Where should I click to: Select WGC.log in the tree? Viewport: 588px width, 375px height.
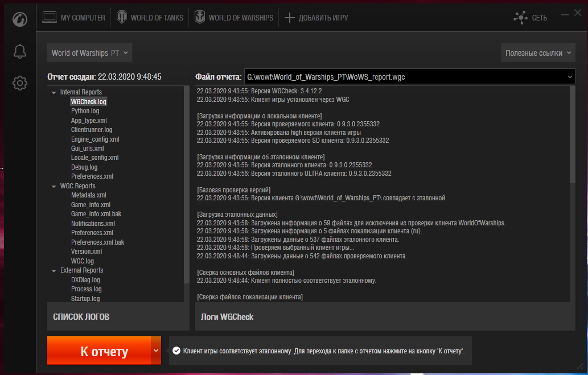point(83,261)
